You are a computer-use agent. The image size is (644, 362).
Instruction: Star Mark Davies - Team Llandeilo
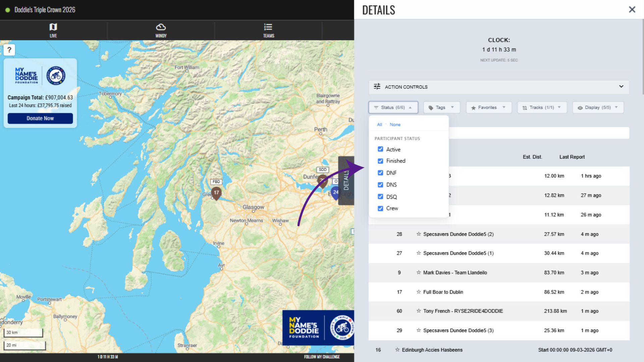[x=419, y=273]
